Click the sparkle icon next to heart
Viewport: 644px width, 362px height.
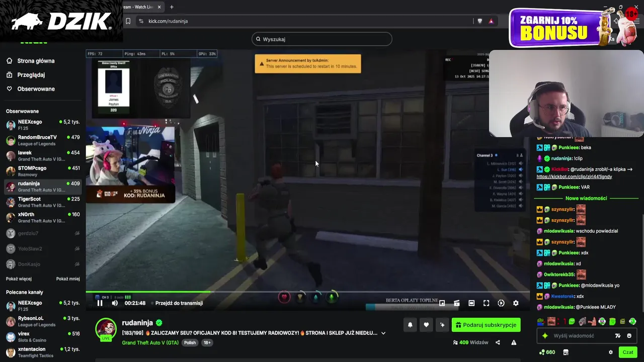[442, 325]
